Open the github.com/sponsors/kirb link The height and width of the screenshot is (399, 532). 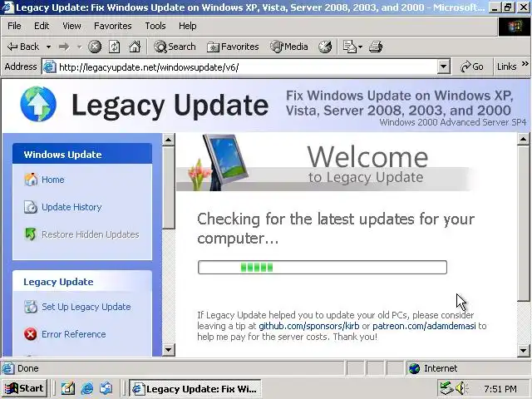click(x=308, y=326)
